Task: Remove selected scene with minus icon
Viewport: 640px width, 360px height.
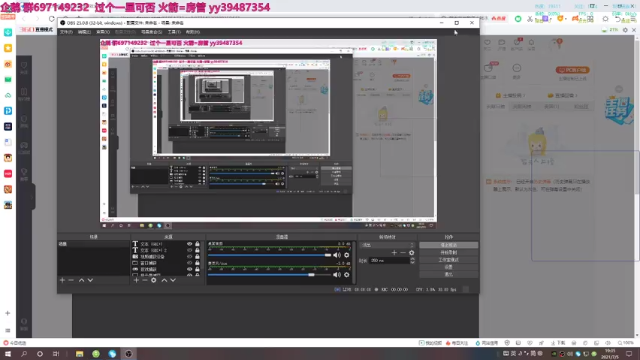Action: [x=71, y=280]
